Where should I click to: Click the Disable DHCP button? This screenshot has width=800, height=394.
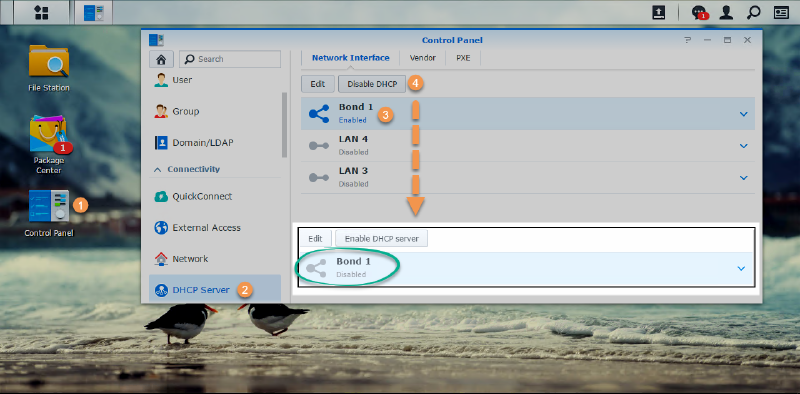pos(372,84)
